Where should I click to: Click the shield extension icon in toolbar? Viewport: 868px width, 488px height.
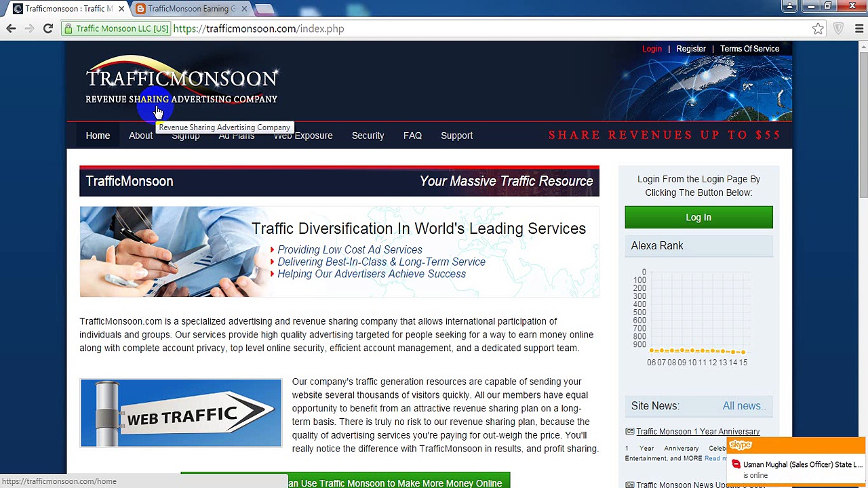pyautogui.click(x=839, y=28)
